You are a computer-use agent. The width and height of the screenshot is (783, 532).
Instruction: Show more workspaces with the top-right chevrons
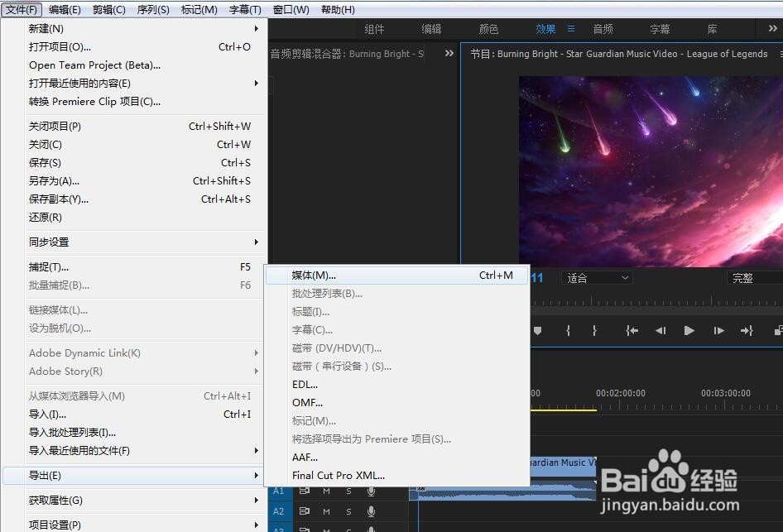tap(772, 28)
